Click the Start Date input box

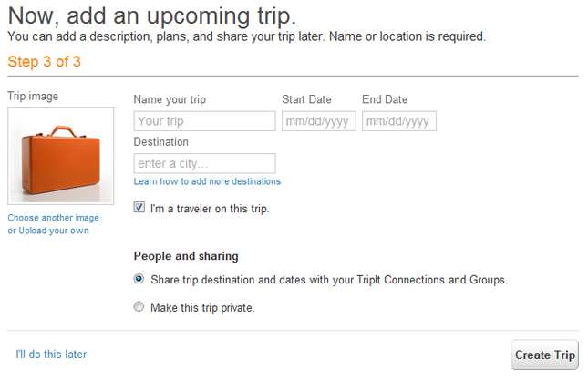pos(319,121)
